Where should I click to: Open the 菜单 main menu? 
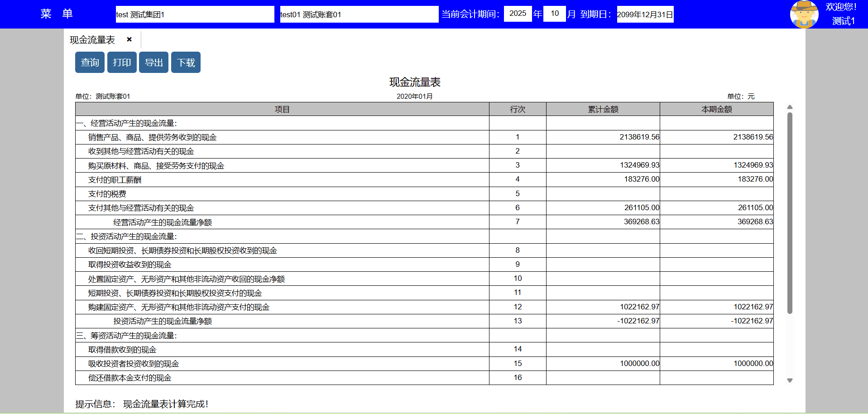pyautogui.click(x=56, y=14)
